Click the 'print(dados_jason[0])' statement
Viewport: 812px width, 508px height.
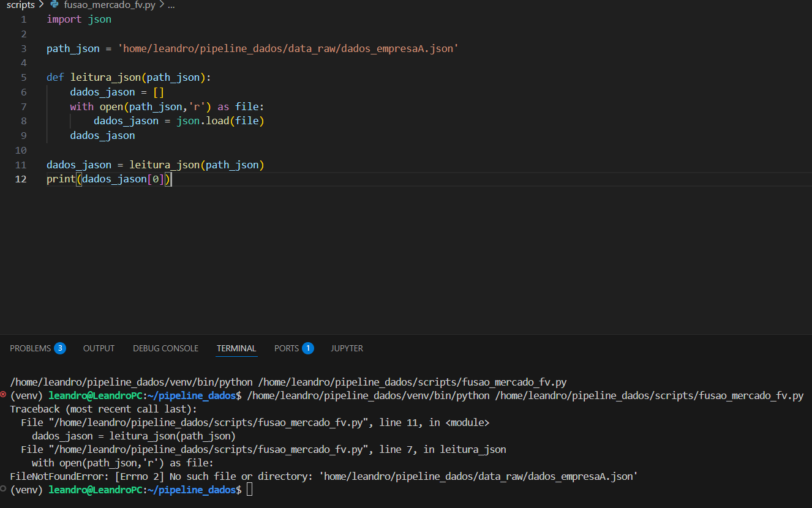pyautogui.click(x=109, y=179)
